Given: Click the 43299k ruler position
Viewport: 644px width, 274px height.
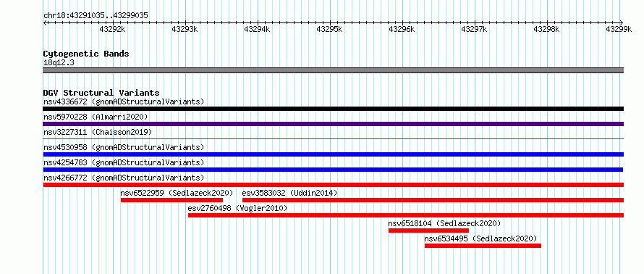Looking at the screenshot, I should 619,29.
